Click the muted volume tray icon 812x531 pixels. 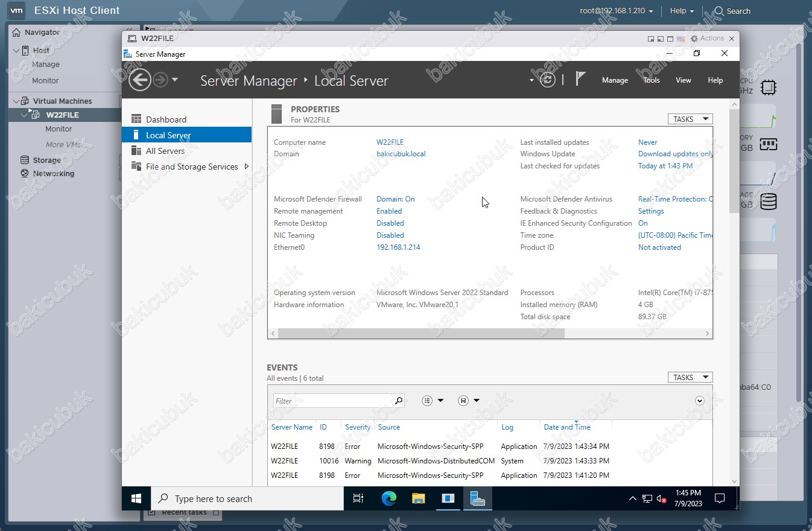coord(662,499)
